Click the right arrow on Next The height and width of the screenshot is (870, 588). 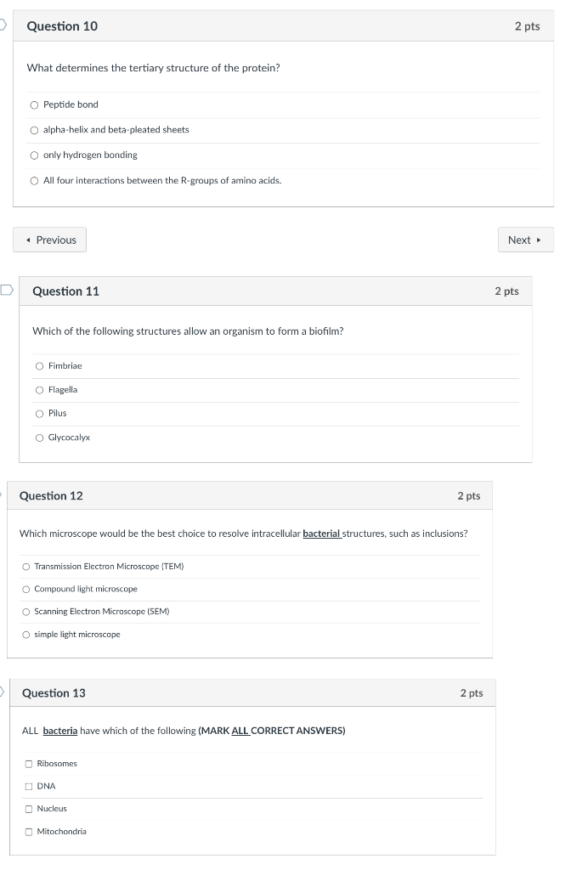click(540, 240)
